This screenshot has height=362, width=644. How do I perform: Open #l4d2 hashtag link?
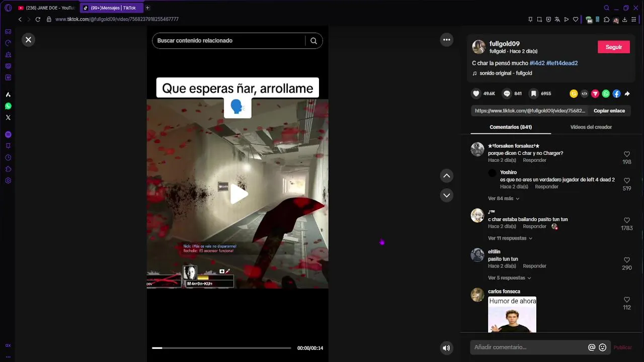click(x=537, y=63)
